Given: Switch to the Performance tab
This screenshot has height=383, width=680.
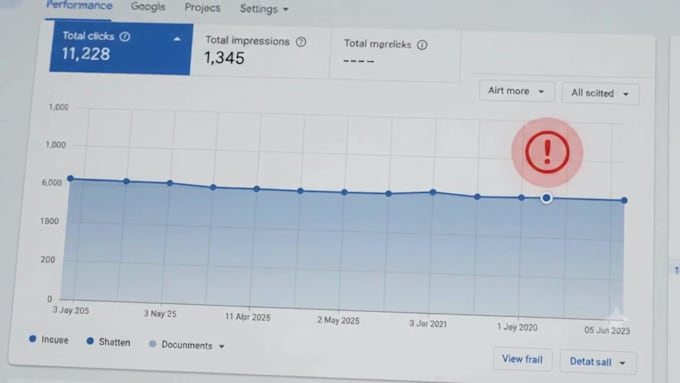Looking at the screenshot, I should 79,6.
